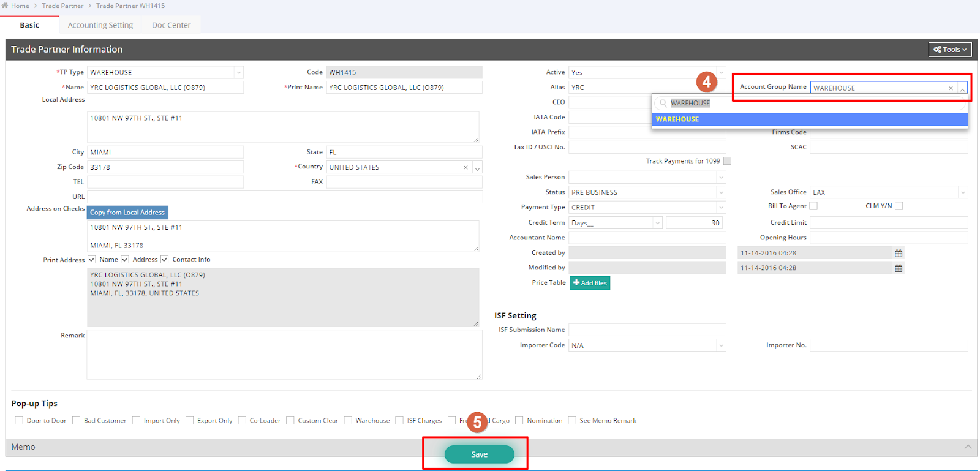The height and width of the screenshot is (471, 980).
Task: Clear the Account Group Name selection
Action: pos(951,88)
